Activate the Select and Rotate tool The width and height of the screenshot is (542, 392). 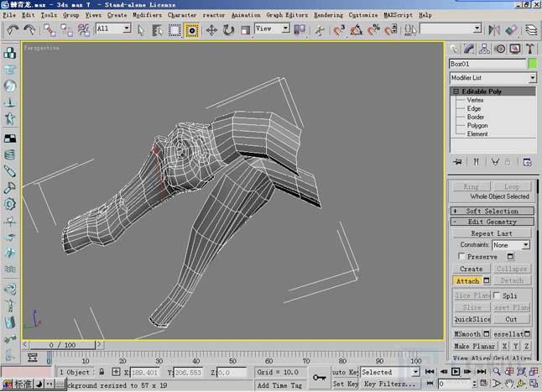(x=228, y=30)
